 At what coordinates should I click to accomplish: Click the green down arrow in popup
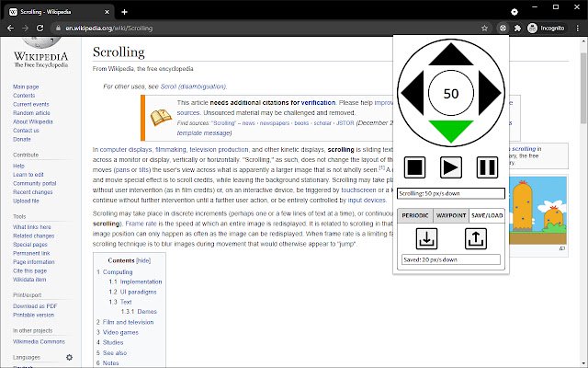[451, 131]
